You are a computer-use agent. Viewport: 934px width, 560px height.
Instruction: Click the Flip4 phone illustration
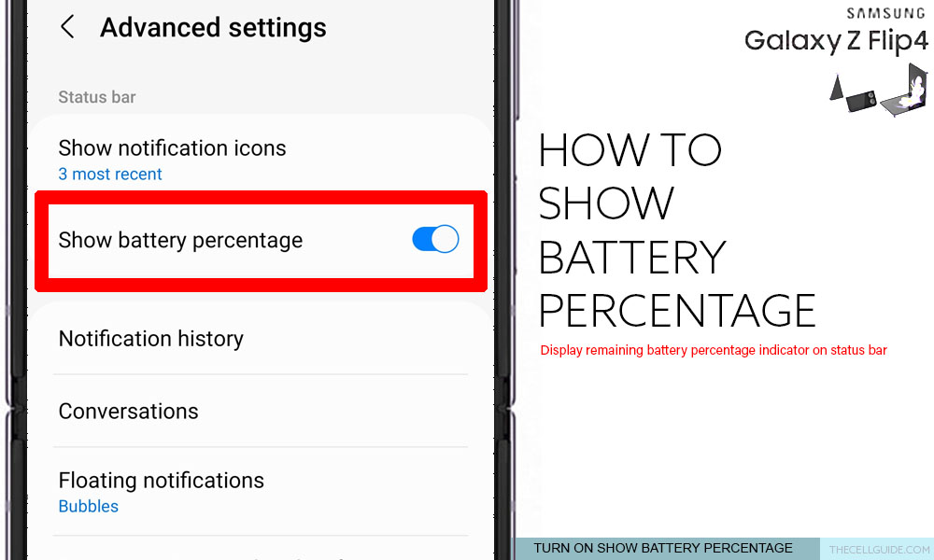coord(879,90)
